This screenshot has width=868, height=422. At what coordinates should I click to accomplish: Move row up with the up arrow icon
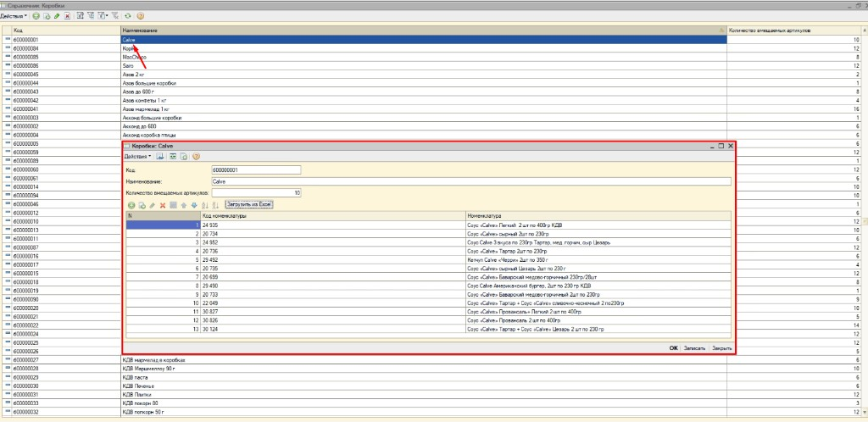coord(184,205)
